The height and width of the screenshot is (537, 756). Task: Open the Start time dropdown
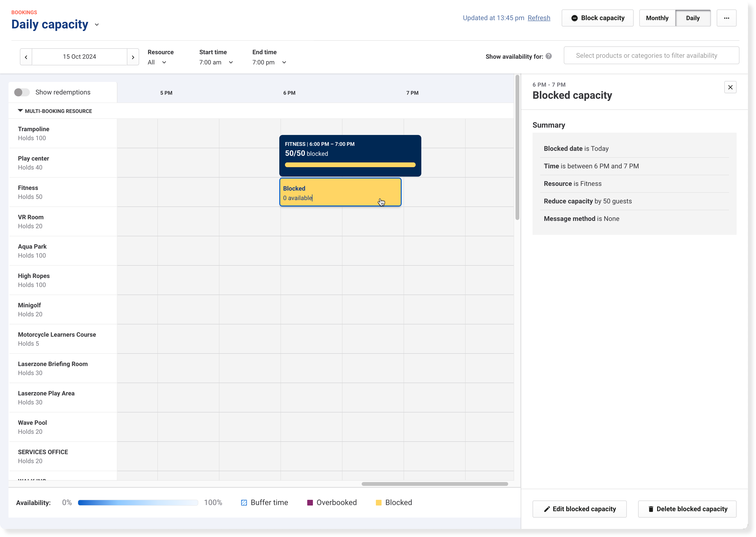216,62
